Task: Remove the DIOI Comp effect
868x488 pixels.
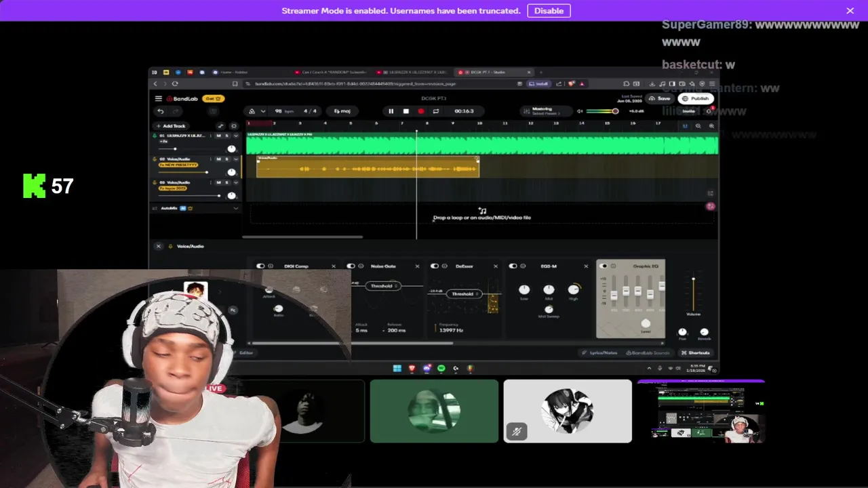Action: [333, 266]
